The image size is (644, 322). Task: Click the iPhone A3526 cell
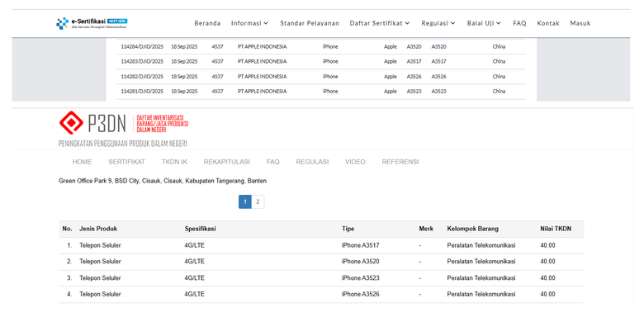(x=361, y=295)
